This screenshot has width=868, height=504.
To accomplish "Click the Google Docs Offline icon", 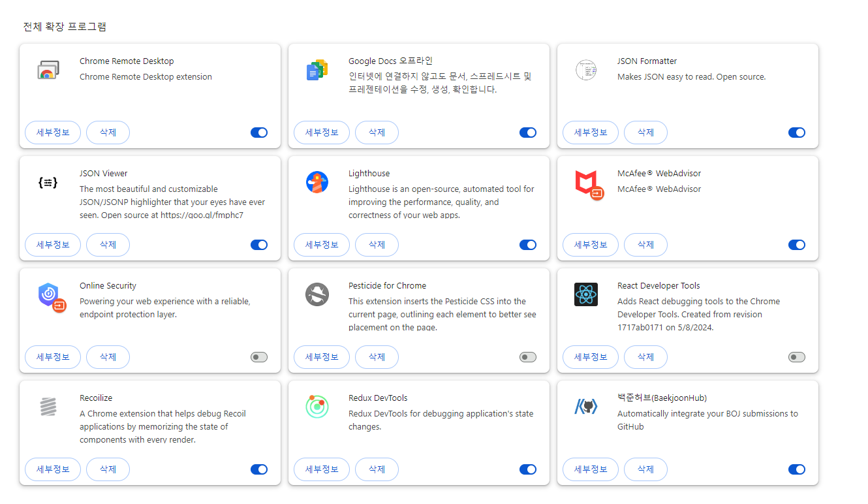I will (317, 70).
